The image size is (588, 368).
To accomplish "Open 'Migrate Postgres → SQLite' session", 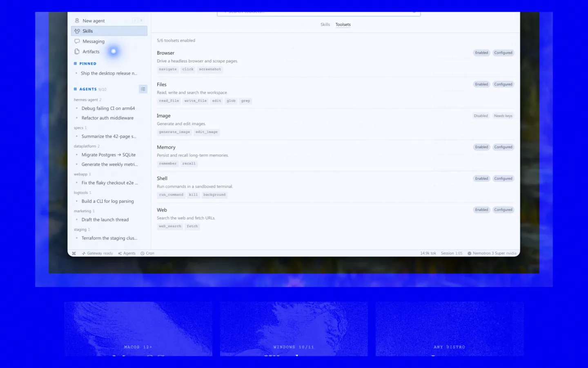I will point(109,155).
